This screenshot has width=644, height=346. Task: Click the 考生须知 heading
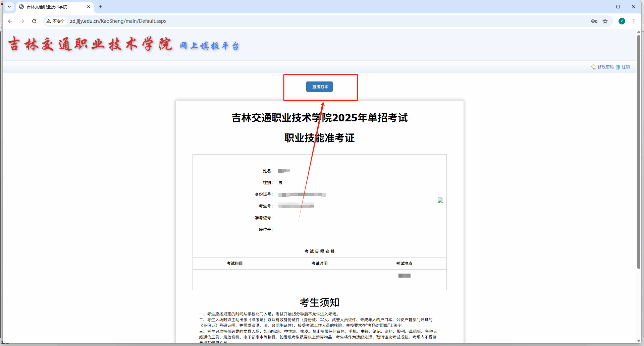coord(319,302)
